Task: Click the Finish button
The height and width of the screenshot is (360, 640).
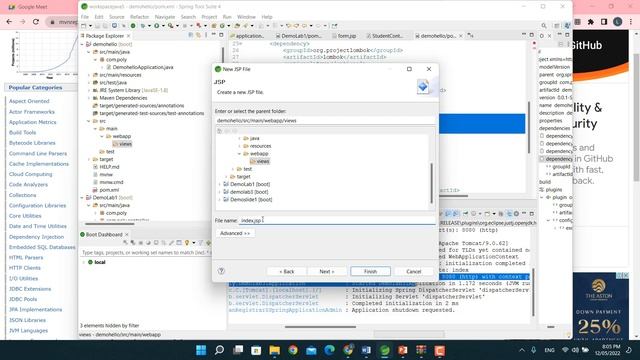Action: [370, 271]
